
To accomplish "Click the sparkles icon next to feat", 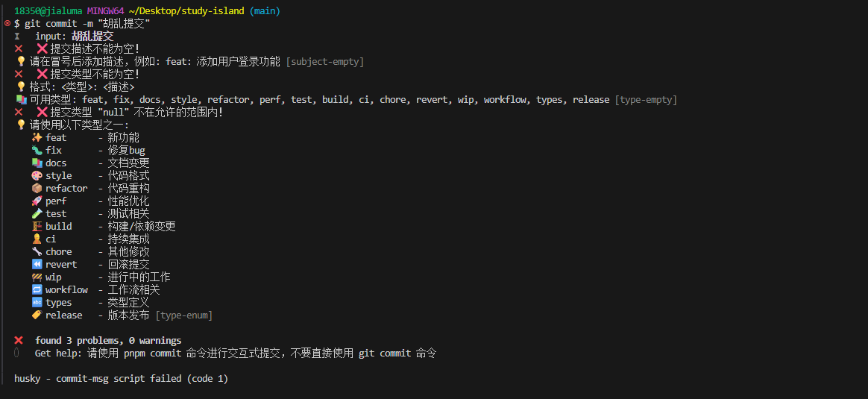I will pyautogui.click(x=37, y=137).
